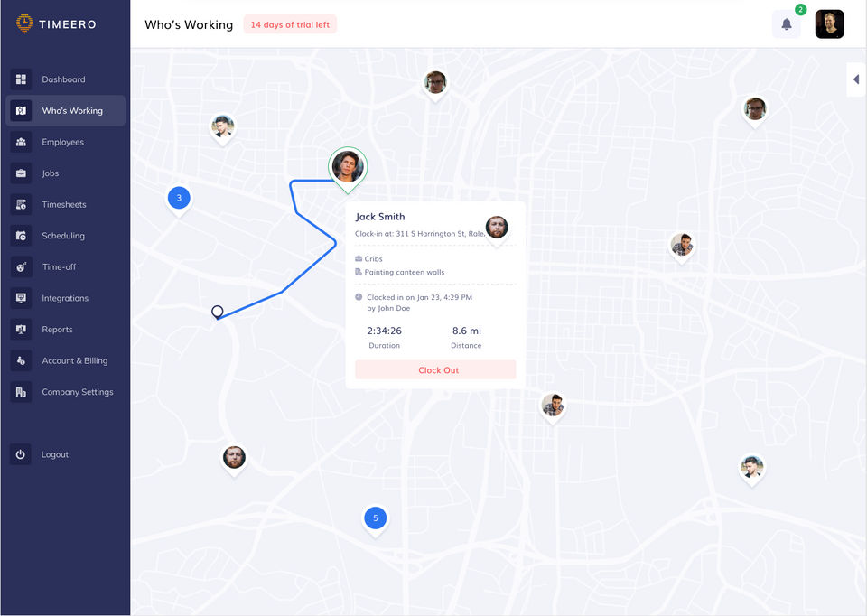
Task: Click the employee pin above the 3 cluster
Action: [x=223, y=128]
